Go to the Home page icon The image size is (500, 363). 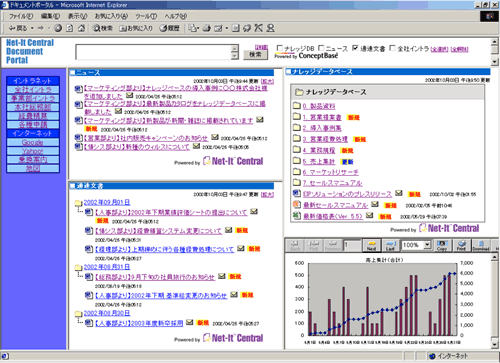(x=81, y=28)
